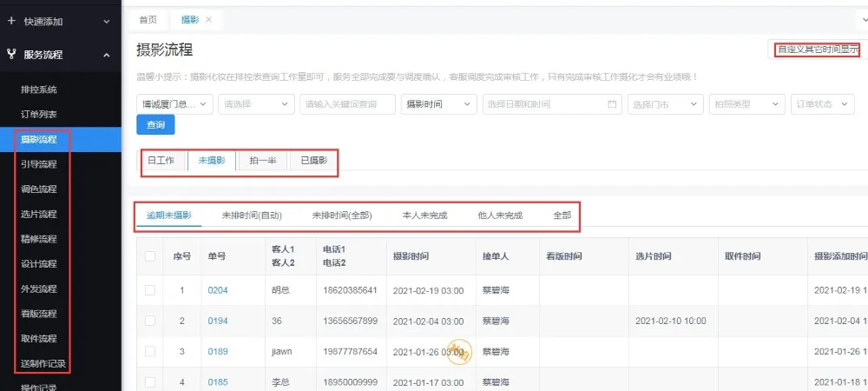Collapse the 服务流程 menu chevron

coord(106,55)
